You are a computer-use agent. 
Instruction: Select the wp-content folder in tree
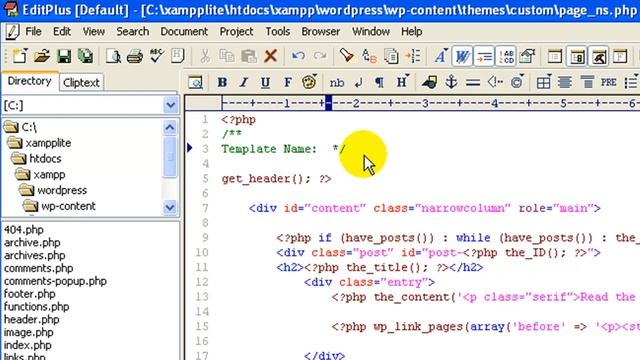point(69,206)
